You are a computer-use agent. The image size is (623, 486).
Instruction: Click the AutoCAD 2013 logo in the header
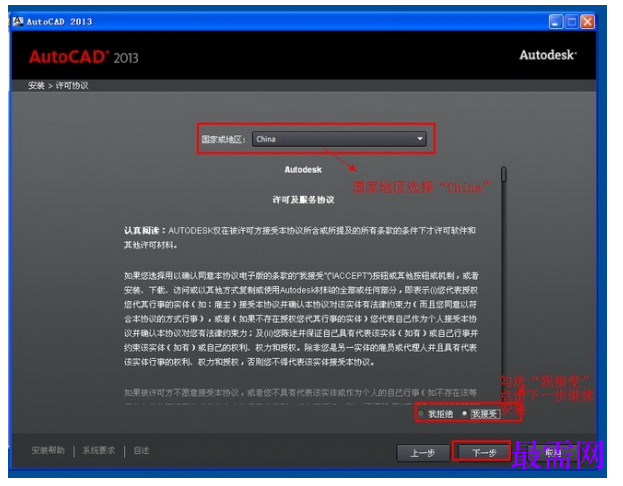click(x=85, y=58)
